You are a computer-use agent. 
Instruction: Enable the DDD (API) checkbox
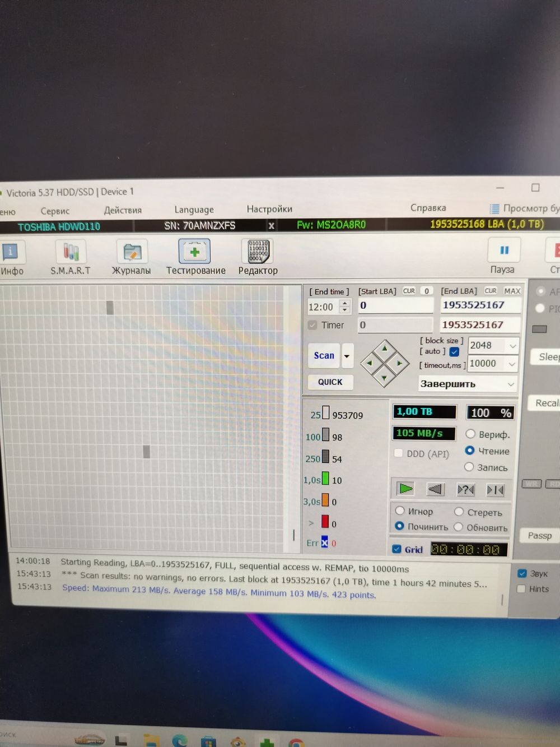(x=398, y=453)
